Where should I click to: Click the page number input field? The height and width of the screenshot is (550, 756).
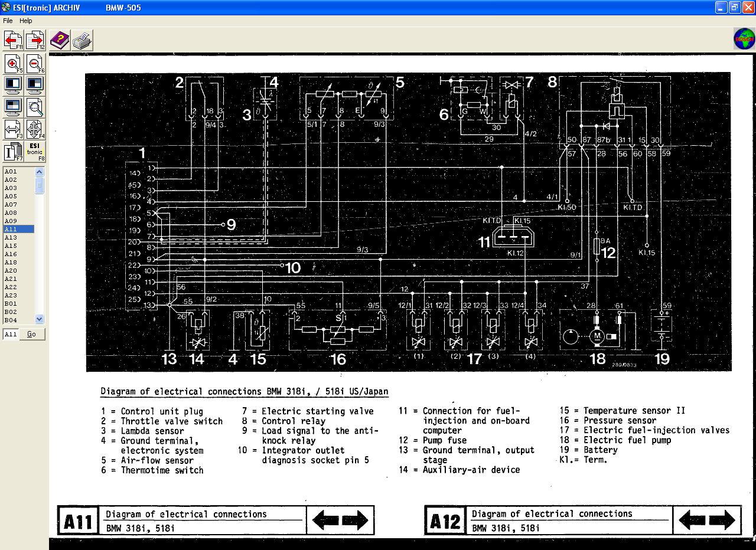[x=11, y=334]
